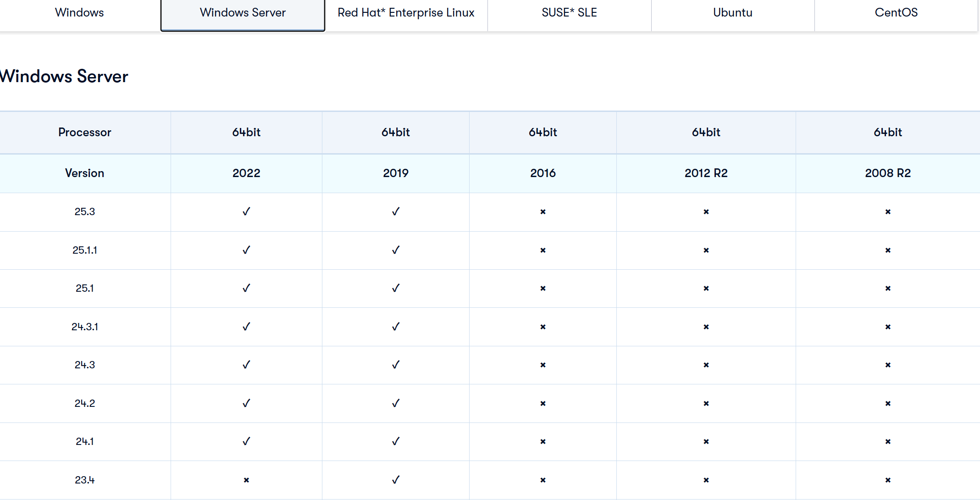Click checkmark for 24.2 under 2022
Image resolution: width=980 pixels, height=500 pixels.
point(246,403)
